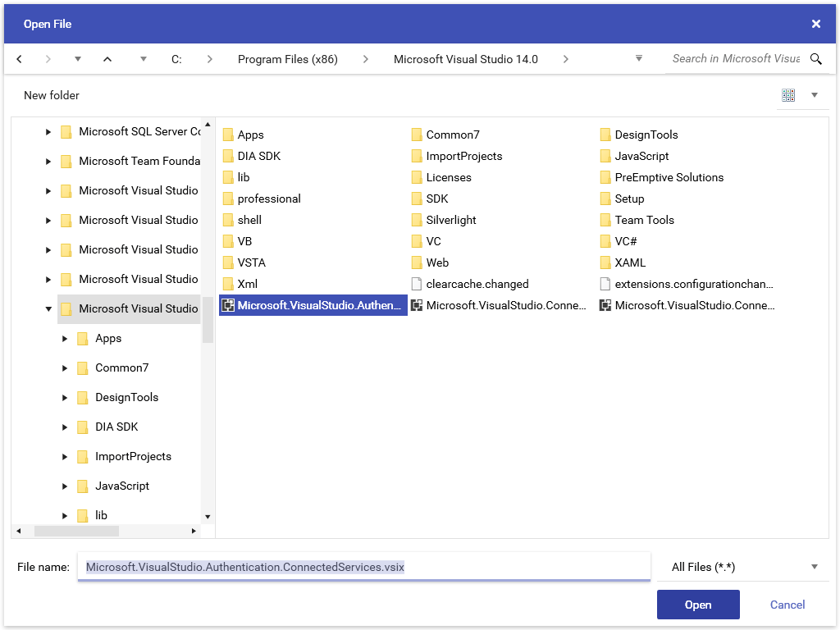Open the All Files (*.*) filter dropdown
Screen dimensions: 840x630
tap(743, 567)
